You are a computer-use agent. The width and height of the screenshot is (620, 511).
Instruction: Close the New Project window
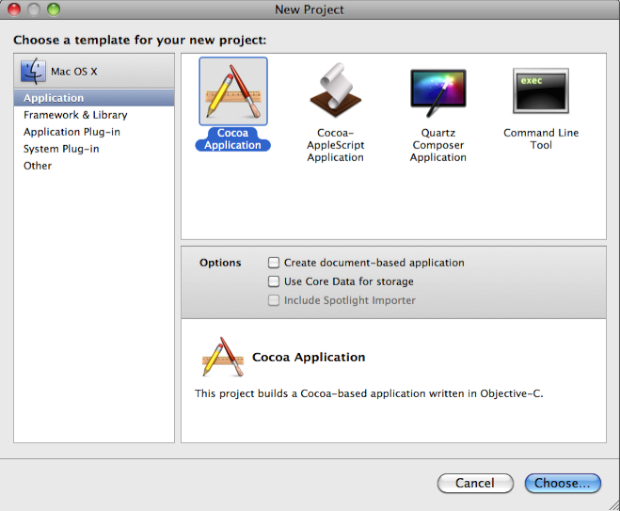[x=14, y=9]
